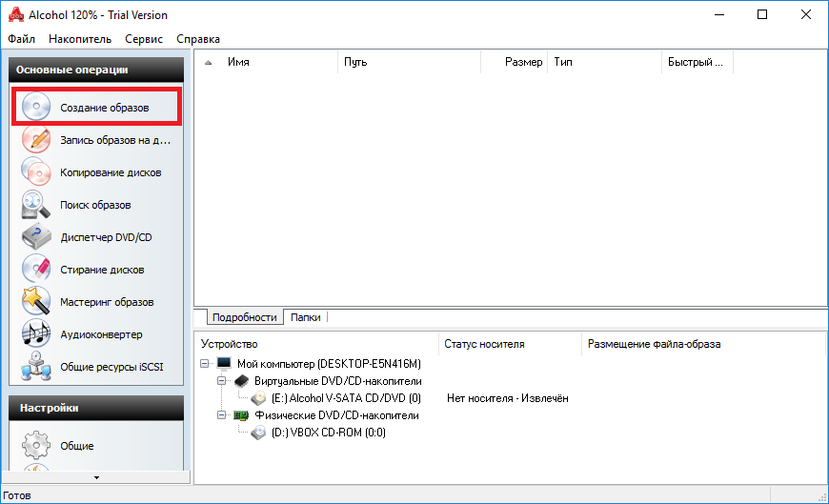Screen dimensions: 829x504
Task: Launch Запись образов на диск burning tool
Action: 114,140
